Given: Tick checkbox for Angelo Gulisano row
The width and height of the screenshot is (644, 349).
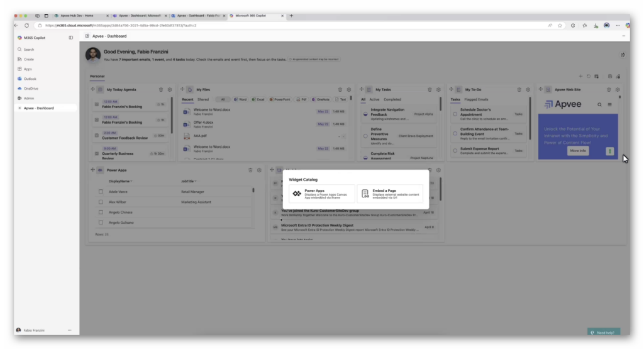Looking at the screenshot, I should (101, 223).
